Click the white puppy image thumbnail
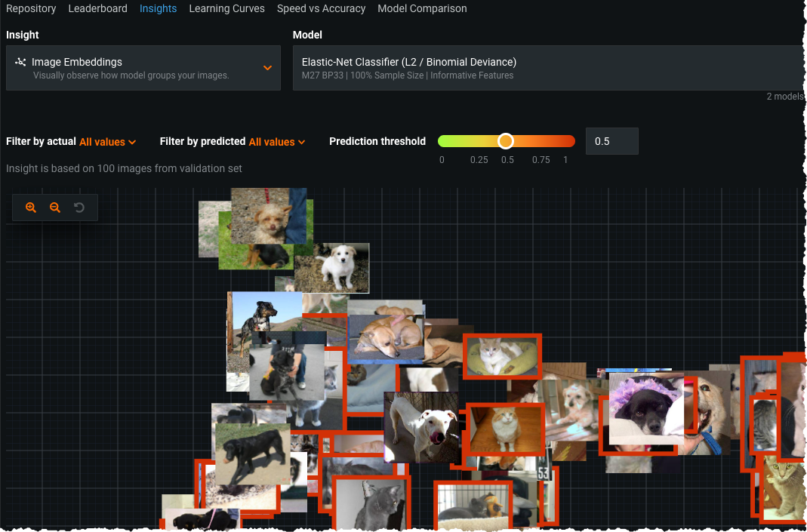The height and width of the screenshot is (532, 807). click(332, 268)
